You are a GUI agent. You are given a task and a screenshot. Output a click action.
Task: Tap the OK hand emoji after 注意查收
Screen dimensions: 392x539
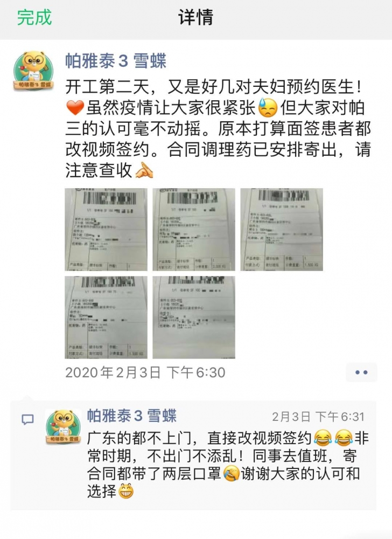tap(144, 170)
